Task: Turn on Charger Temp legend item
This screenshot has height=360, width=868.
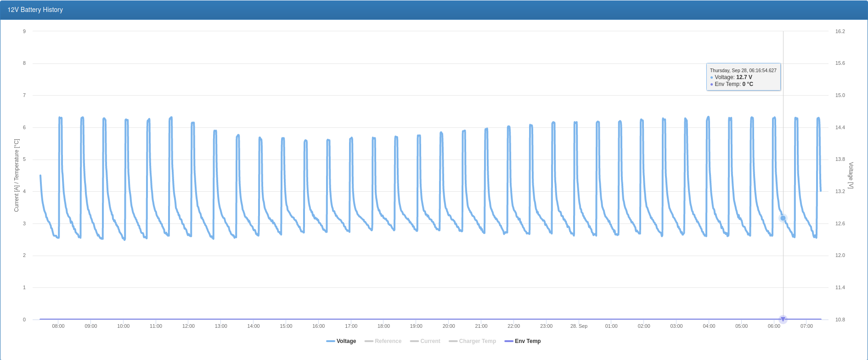Action: pyautogui.click(x=477, y=341)
